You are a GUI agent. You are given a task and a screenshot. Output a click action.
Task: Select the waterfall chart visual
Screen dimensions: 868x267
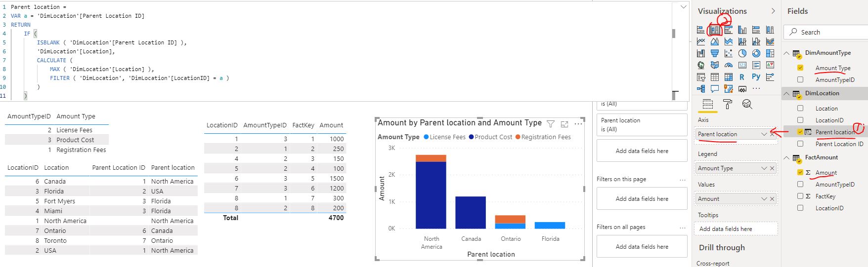(x=701, y=53)
